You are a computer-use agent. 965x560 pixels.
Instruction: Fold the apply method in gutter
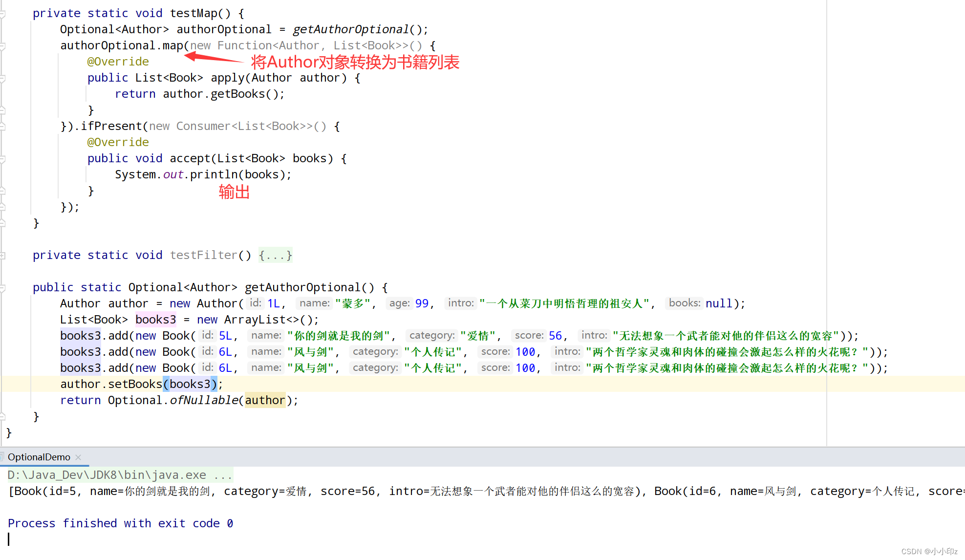point(2,78)
